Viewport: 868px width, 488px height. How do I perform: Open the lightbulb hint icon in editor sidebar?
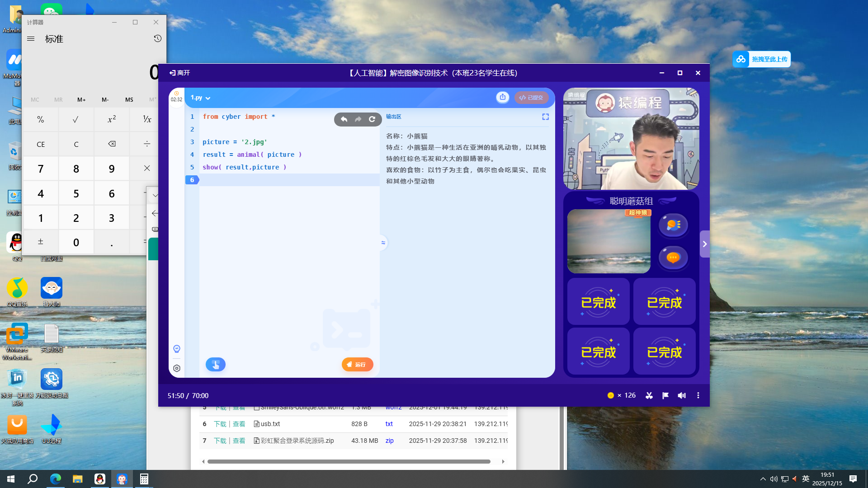pyautogui.click(x=177, y=349)
